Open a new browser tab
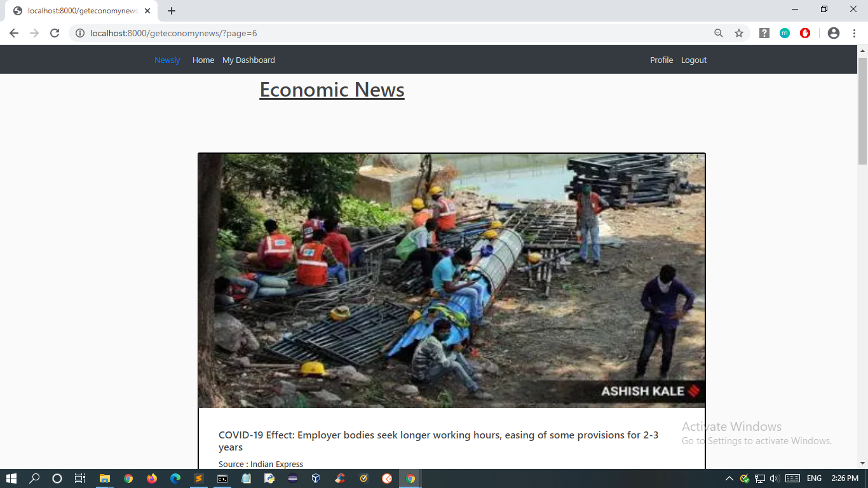The image size is (868, 488). (x=172, y=11)
